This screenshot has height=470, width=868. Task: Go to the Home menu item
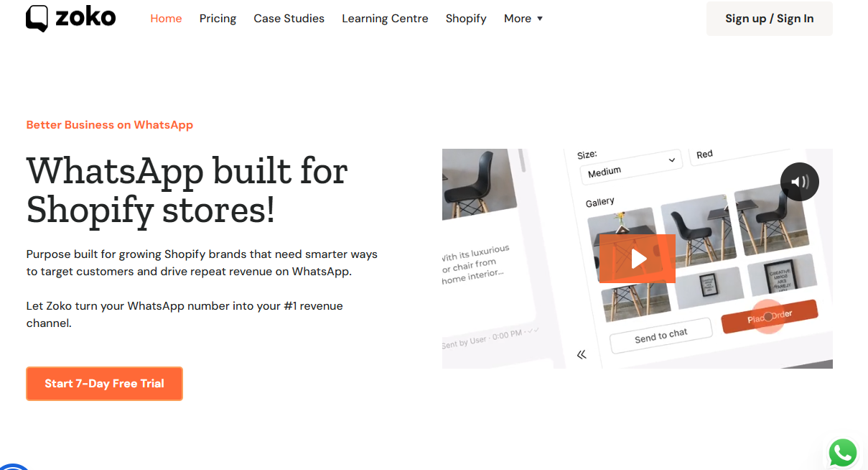166,19
